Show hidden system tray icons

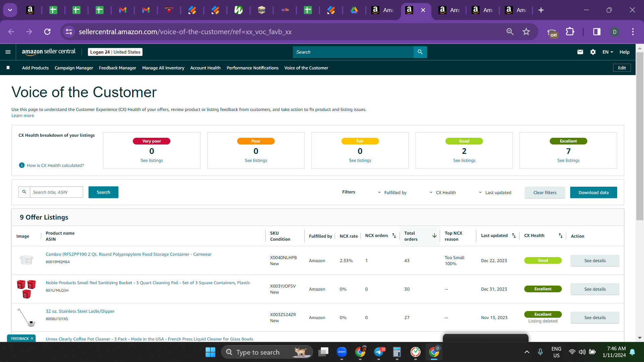tap(527, 352)
